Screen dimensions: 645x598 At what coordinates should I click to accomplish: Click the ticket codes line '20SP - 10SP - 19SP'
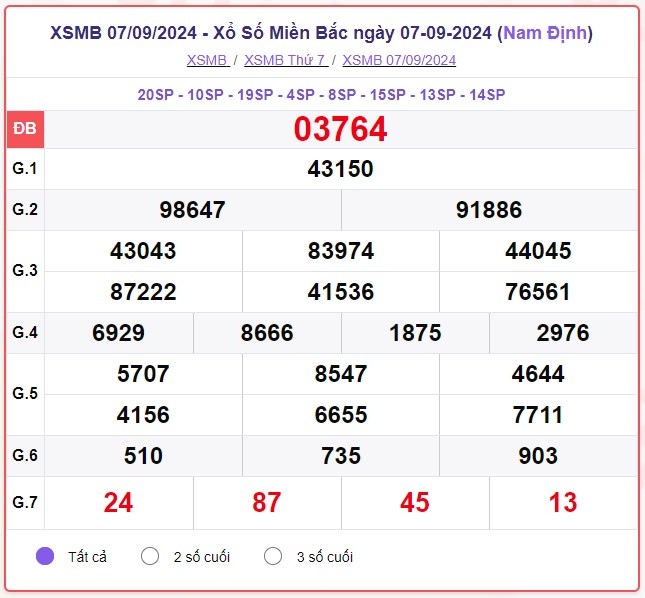[x=321, y=95]
